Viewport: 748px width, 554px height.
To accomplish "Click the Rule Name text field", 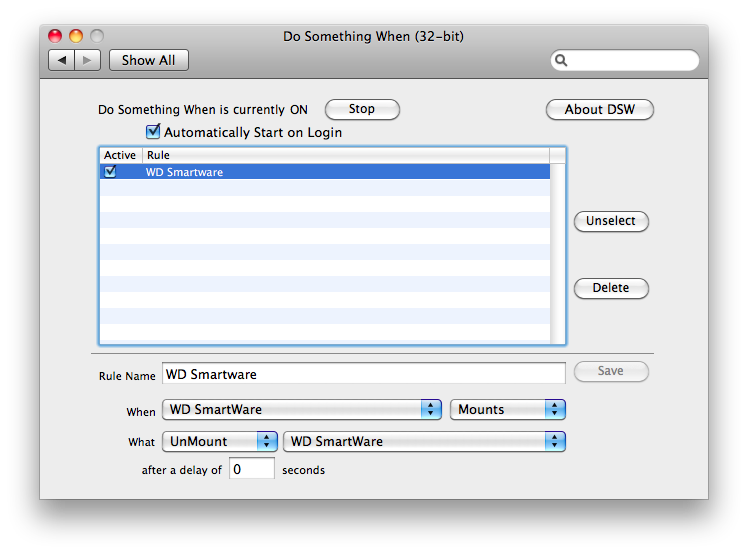I will click(364, 373).
